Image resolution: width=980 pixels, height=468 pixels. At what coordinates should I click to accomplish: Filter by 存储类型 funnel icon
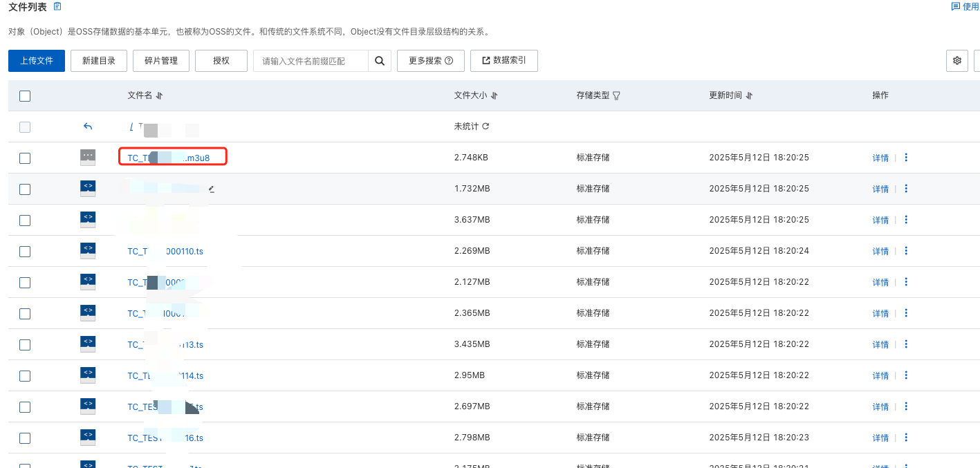616,95
